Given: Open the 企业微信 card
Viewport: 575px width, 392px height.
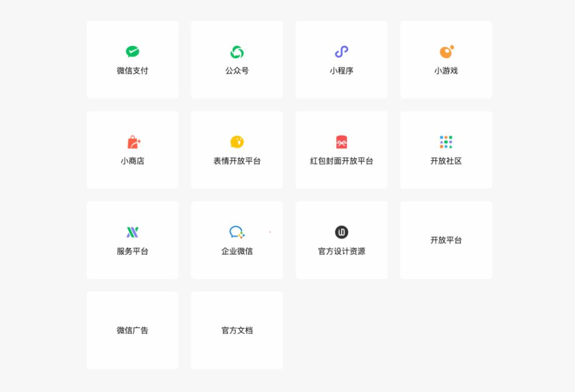Looking at the screenshot, I should [x=236, y=240].
